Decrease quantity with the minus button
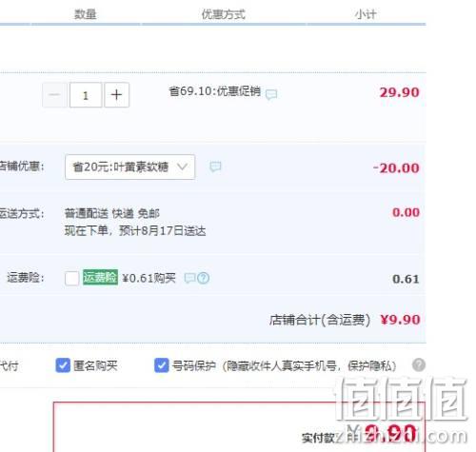Image resolution: width=476 pixels, height=452 pixels. (x=54, y=95)
